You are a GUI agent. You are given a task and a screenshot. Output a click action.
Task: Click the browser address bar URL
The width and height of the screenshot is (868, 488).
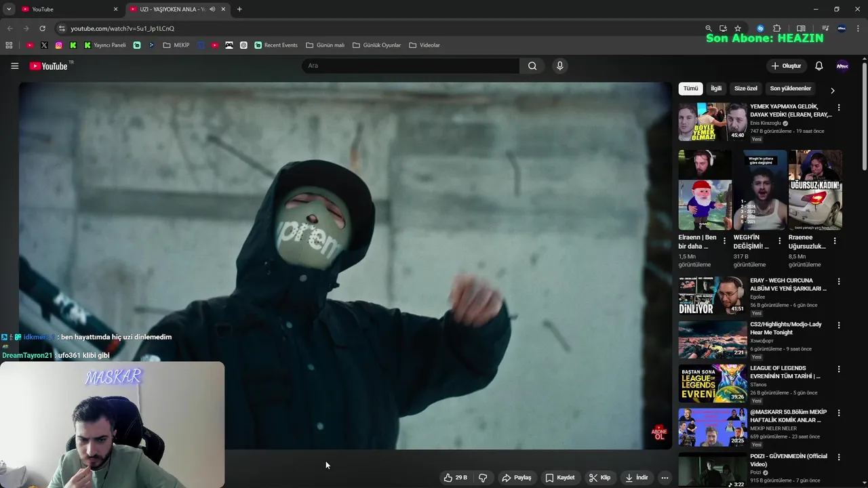point(122,28)
